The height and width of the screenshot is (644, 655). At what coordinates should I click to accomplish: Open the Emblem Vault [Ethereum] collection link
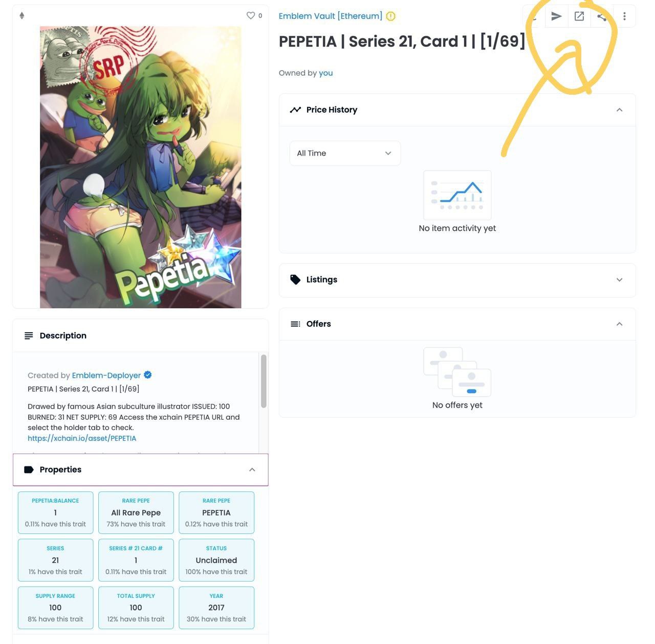tap(330, 16)
